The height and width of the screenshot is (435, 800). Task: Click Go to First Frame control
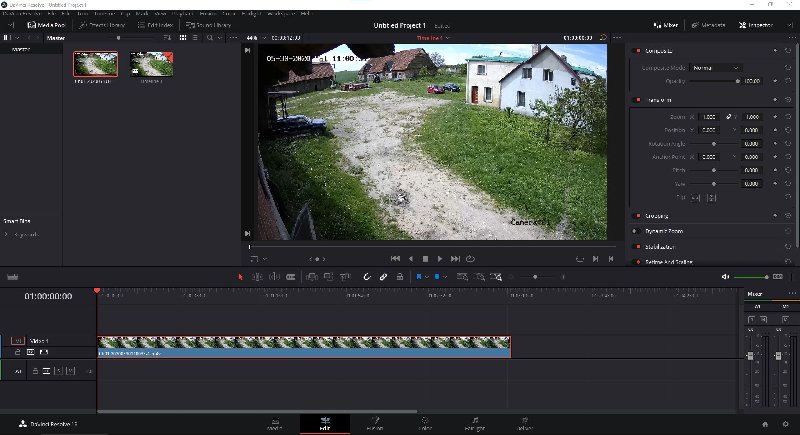(x=395, y=259)
